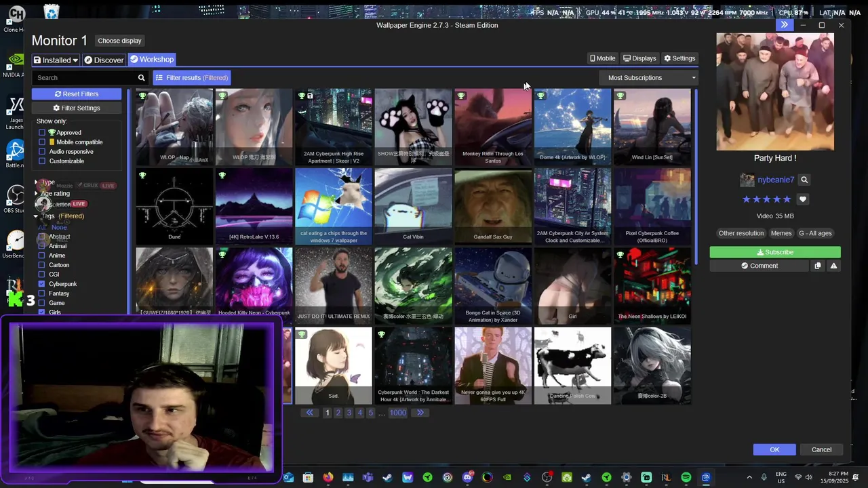The image size is (868, 488).
Task: Show hidden tray icons chevron
Action: pyautogui.click(x=749, y=478)
